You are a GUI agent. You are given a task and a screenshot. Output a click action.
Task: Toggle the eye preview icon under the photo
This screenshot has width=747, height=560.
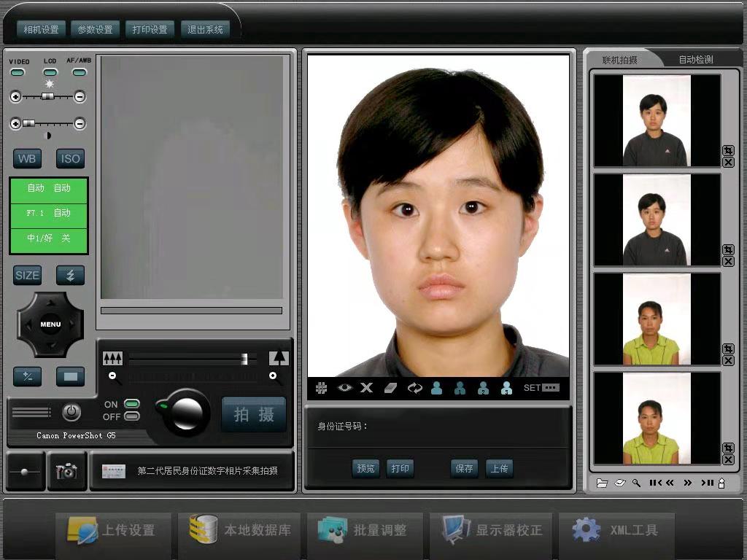coord(344,388)
